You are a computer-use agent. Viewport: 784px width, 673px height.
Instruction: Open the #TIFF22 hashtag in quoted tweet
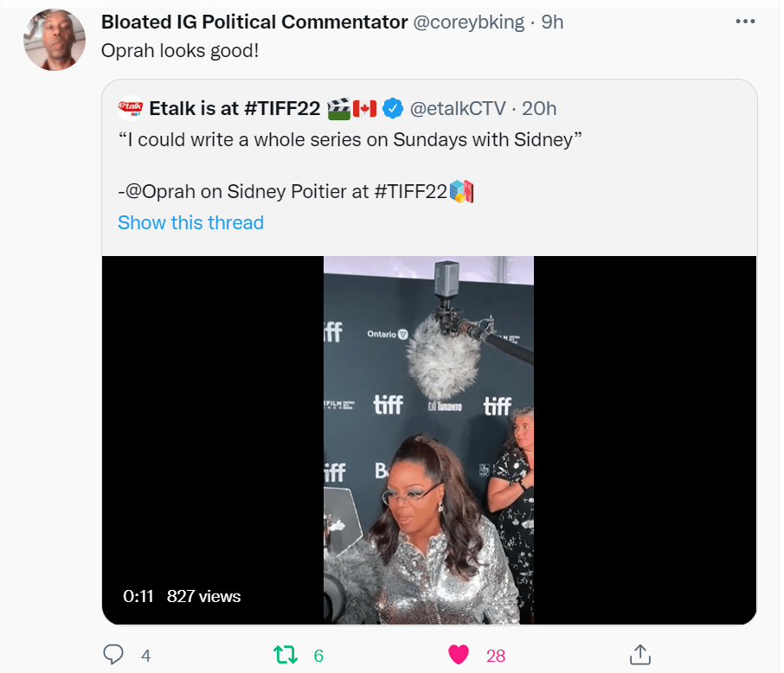pyautogui.click(x=410, y=192)
